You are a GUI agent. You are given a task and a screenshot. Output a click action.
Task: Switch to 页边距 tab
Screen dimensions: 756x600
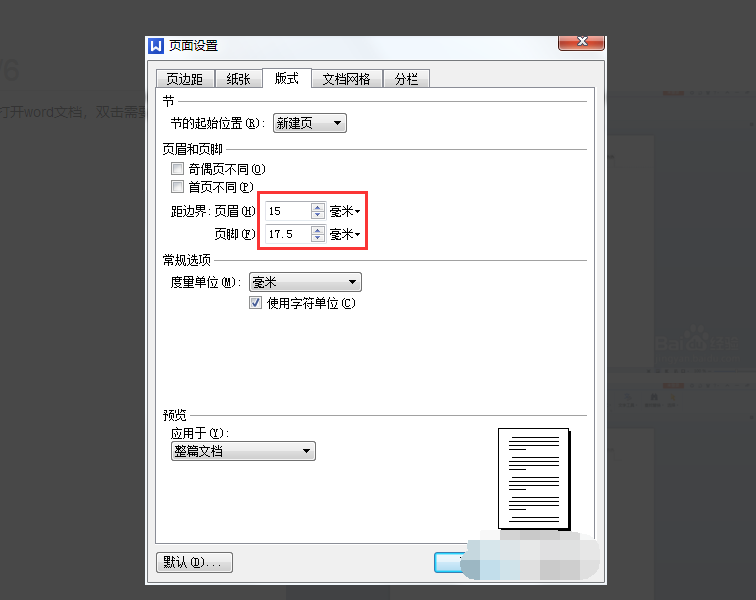[185, 79]
